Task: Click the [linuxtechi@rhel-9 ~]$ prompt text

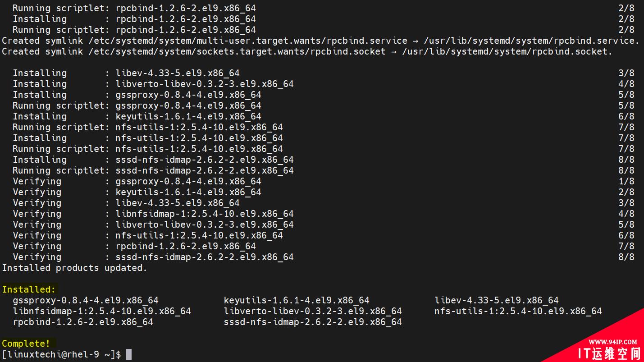Action: (61, 354)
